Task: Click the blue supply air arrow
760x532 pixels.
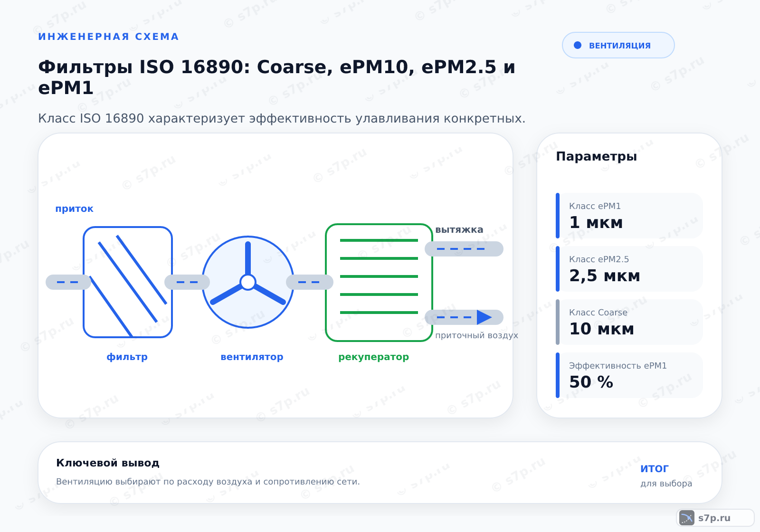Action: coord(484,317)
